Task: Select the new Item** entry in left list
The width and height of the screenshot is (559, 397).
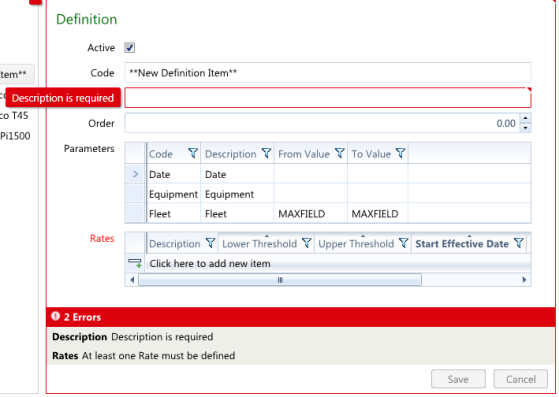Action: tap(17, 74)
